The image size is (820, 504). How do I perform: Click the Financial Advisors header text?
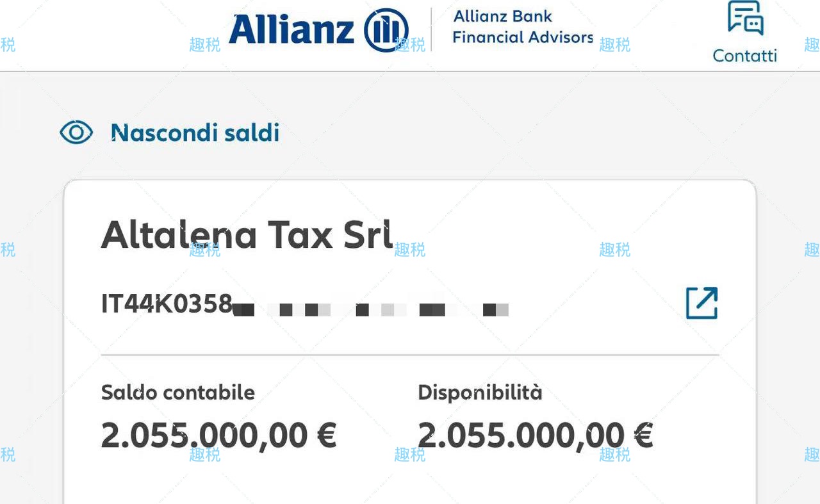tap(522, 37)
